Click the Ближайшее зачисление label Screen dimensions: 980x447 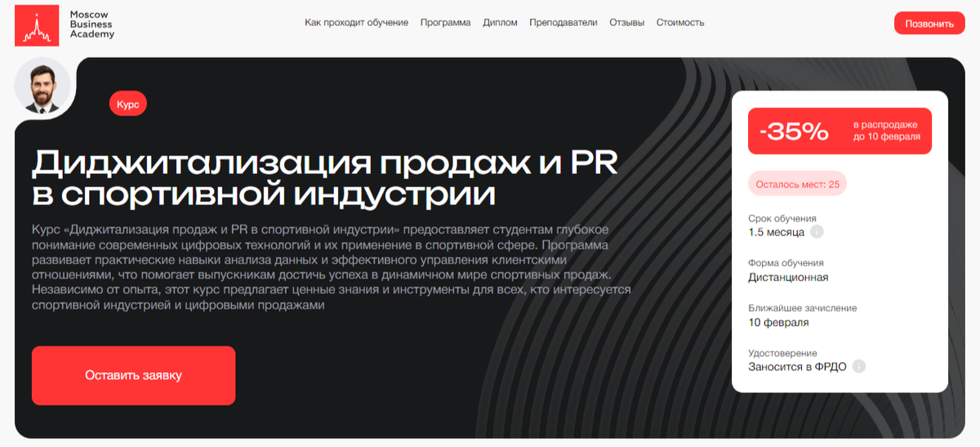pos(802,308)
